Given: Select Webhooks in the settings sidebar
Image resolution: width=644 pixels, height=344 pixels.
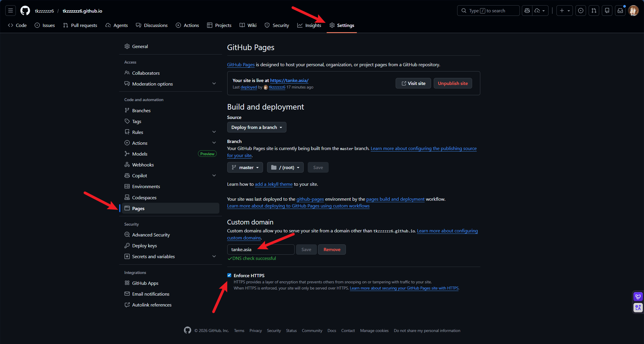Looking at the screenshot, I should point(143,164).
